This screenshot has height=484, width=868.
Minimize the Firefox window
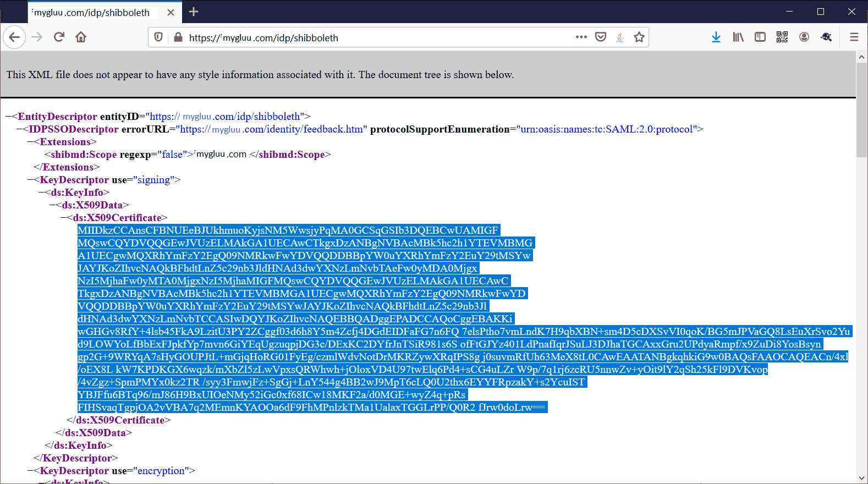[x=789, y=12]
